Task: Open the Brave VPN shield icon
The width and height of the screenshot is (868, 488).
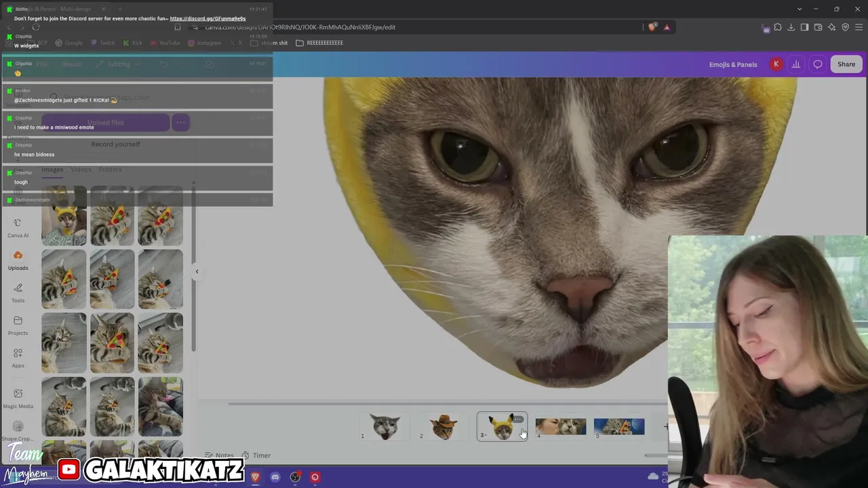Action: coord(845,27)
